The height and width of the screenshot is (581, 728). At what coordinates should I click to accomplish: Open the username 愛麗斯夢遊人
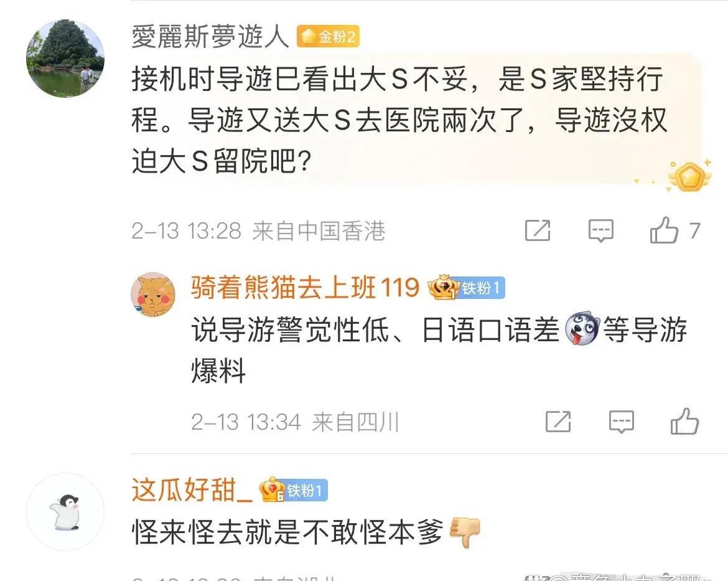211,36
